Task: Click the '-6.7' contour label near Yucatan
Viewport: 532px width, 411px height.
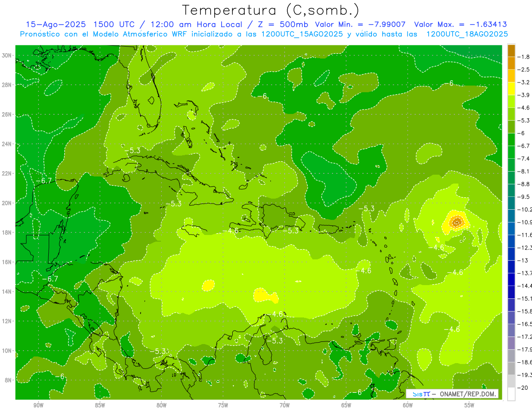Action: coord(44,180)
